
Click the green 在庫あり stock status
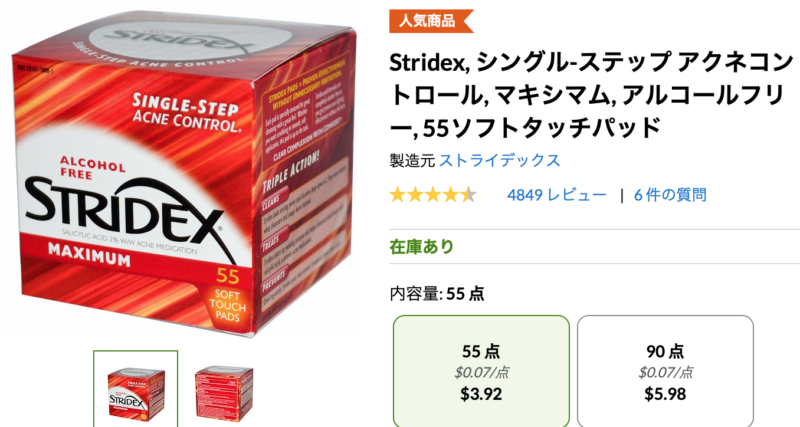[x=421, y=247]
